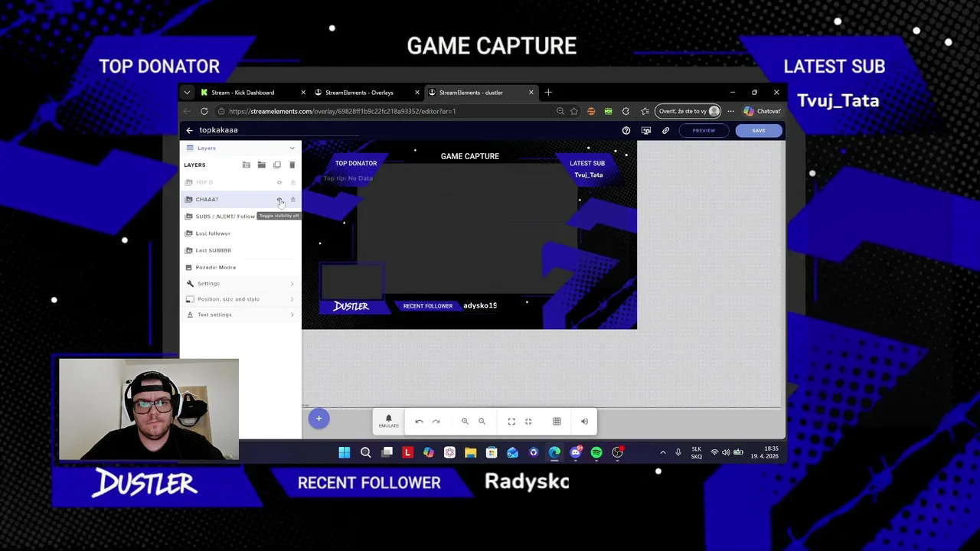Viewport: 980px width, 551px height.
Task: Redo the last editor action
Action: (436, 422)
